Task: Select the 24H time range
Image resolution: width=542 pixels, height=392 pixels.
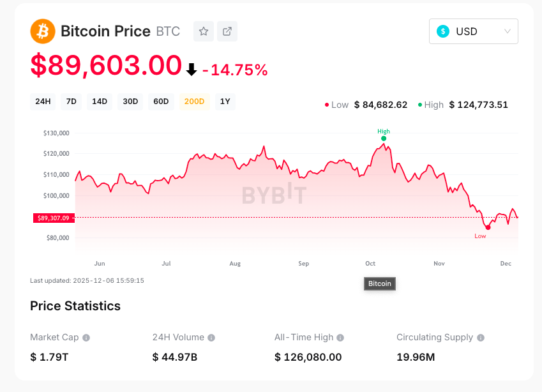Action: point(43,102)
